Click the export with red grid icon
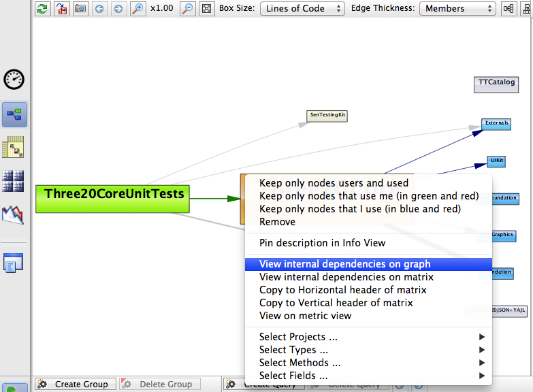Viewport: 533px width, 392px height. [x=61, y=8]
